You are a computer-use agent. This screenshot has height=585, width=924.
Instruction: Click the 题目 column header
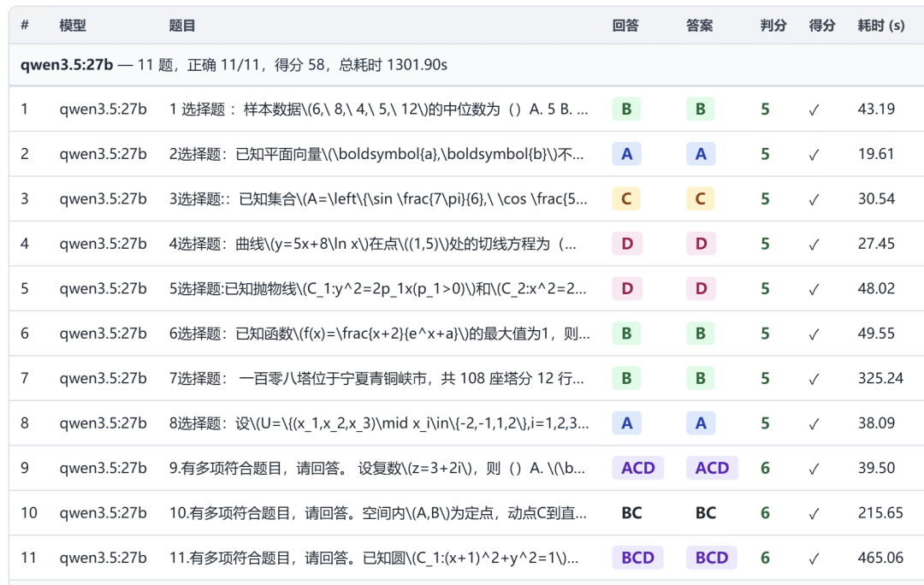[x=181, y=26]
